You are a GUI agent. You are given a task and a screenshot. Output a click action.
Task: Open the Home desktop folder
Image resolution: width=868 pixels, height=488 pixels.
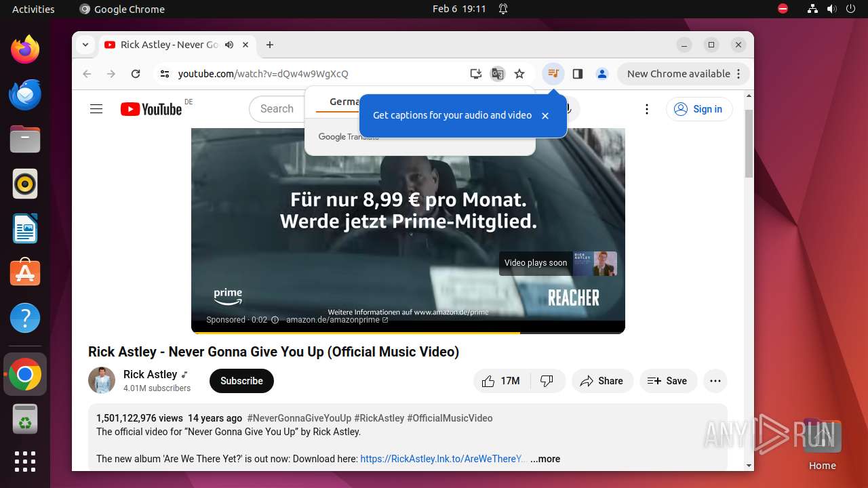tap(822, 445)
